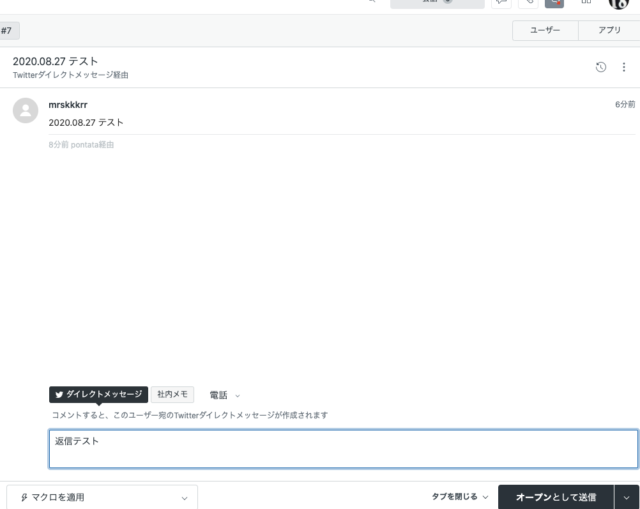Image resolution: width=640 pixels, height=509 pixels.
Task: Open the submit status dropdown arrow
Action: (x=627, y=497)
